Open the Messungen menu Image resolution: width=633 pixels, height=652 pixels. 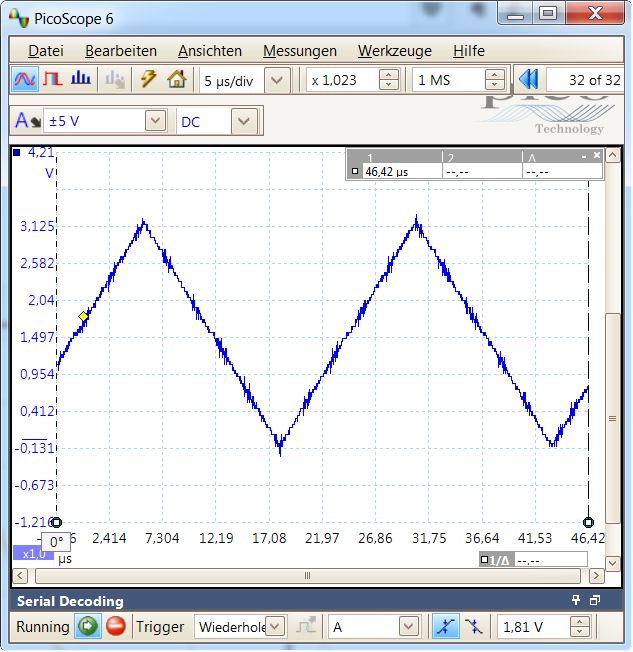pyautogui.click(x=299, y=51)
